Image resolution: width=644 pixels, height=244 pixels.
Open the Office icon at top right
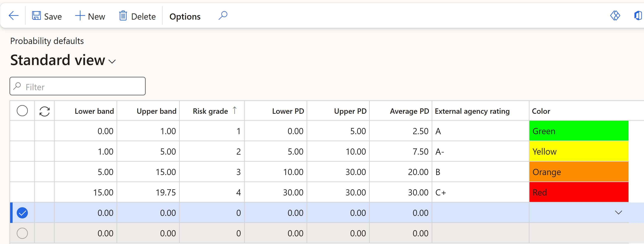[638, 16]
